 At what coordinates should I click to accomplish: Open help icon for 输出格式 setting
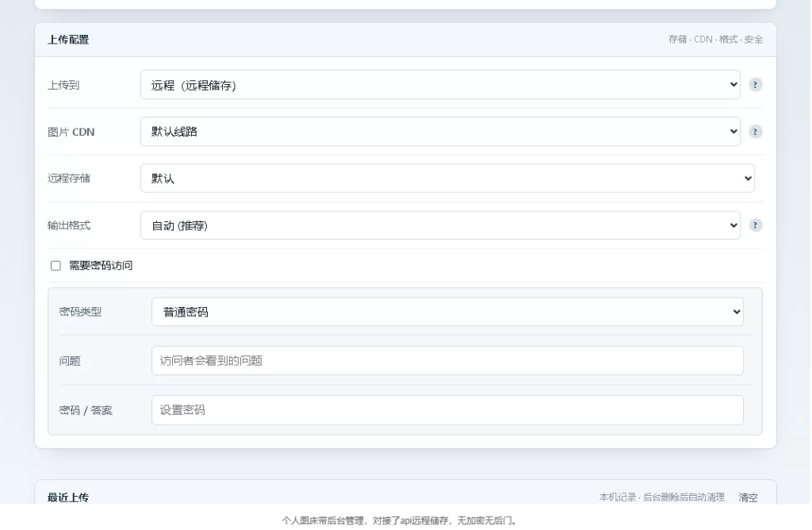pos(755,225)
